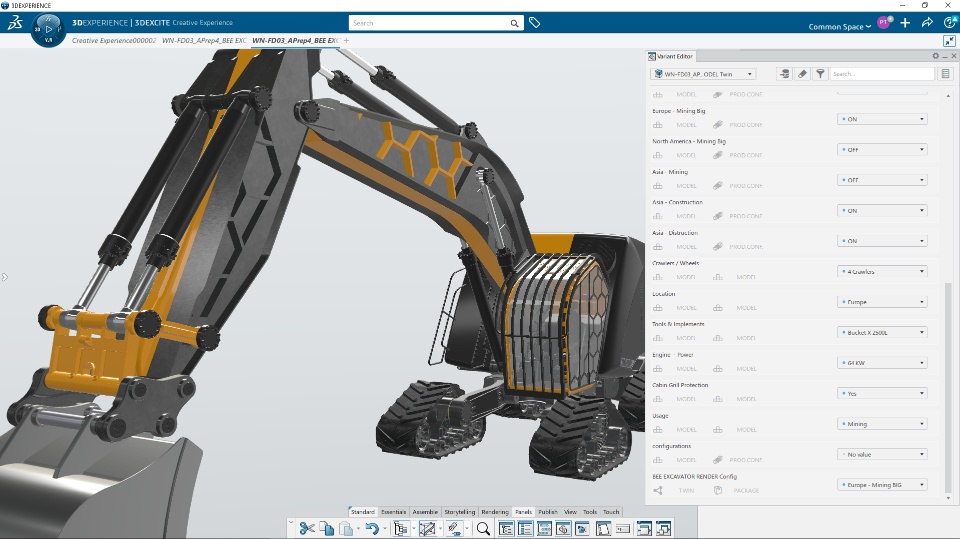This screenshot has width=960, height=539.
Task: Open the Europe - Mining Big ON dropdown
Action: (882, 119)
